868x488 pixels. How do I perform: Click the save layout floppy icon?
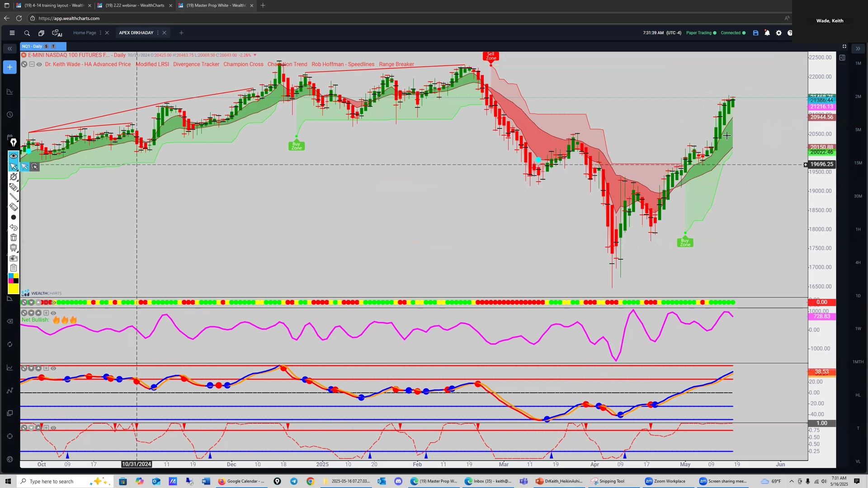pyautogui.click(x=755, y=33)
